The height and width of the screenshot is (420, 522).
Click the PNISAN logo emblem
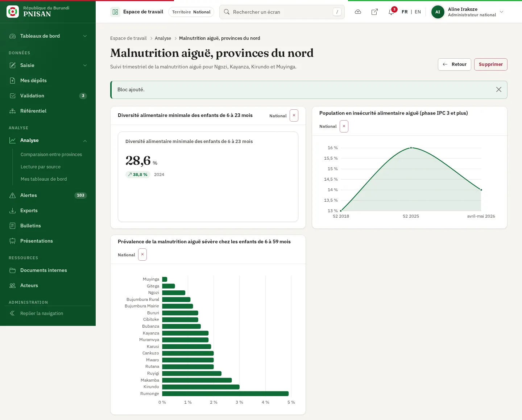click(x=13, y=12)
